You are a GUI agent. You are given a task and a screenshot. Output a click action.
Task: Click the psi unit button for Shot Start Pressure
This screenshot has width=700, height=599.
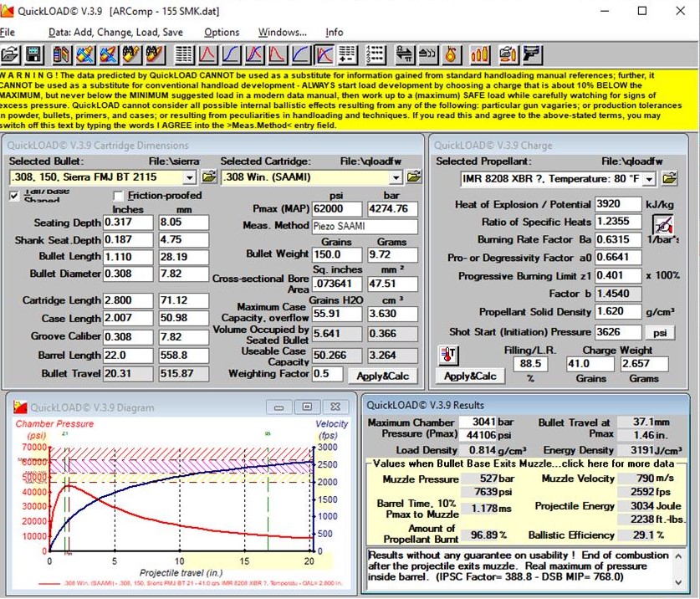(x=660, y=333)
